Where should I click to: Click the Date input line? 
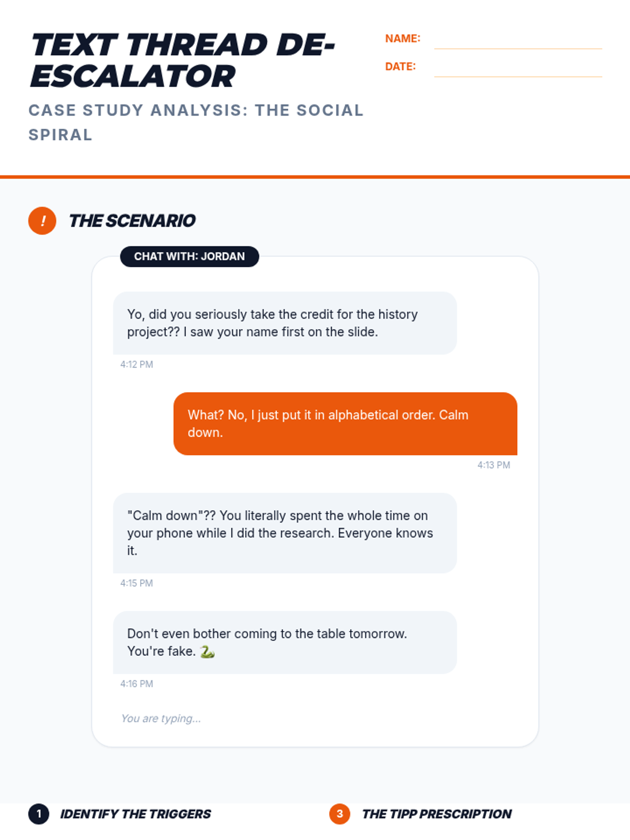pos(518,69)
